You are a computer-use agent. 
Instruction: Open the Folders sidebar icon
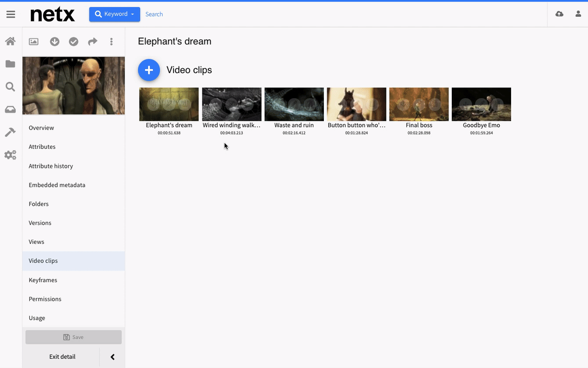(x=10, y=64)
